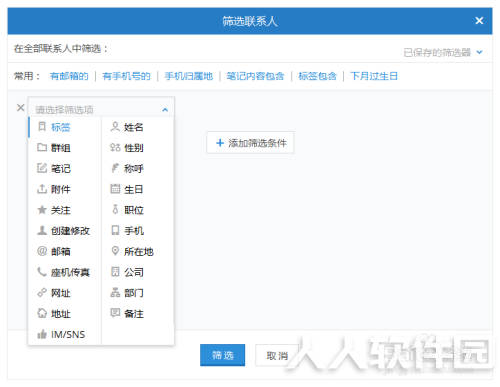Choose 笔记 filter option
Screen dimensions: 500x387
click(x=65, y=168)
